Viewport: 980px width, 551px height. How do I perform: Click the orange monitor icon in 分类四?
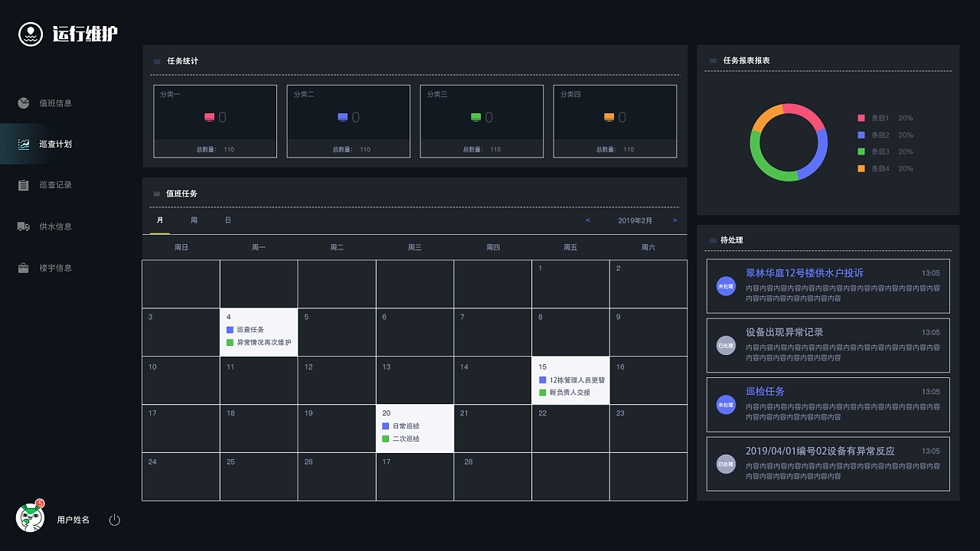(x=609, y=117)
